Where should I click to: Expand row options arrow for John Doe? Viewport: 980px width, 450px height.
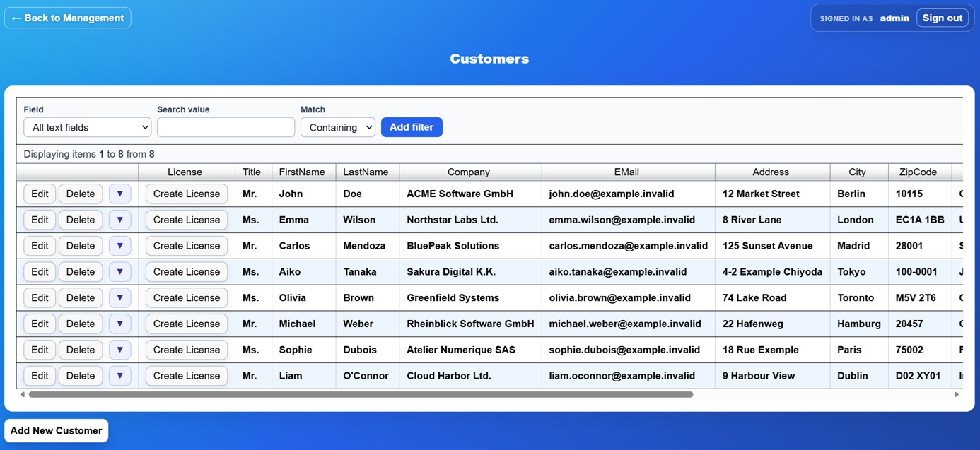119,194
